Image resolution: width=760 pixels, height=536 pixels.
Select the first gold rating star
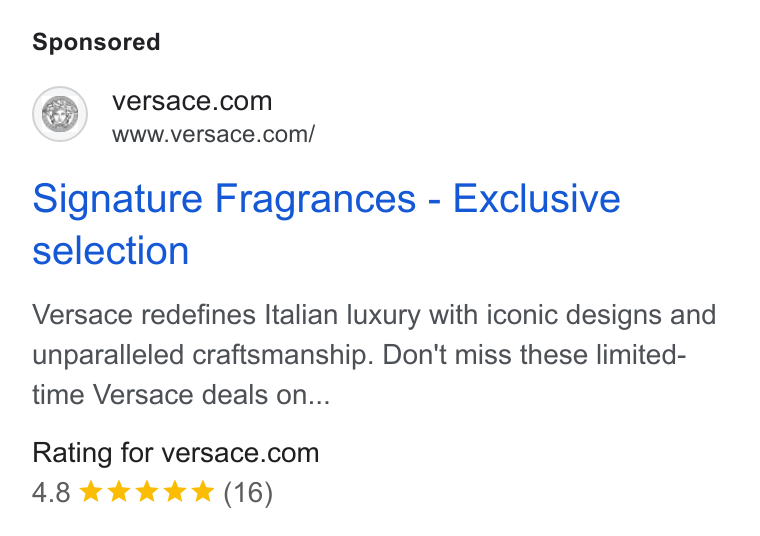tap(91, 491)
